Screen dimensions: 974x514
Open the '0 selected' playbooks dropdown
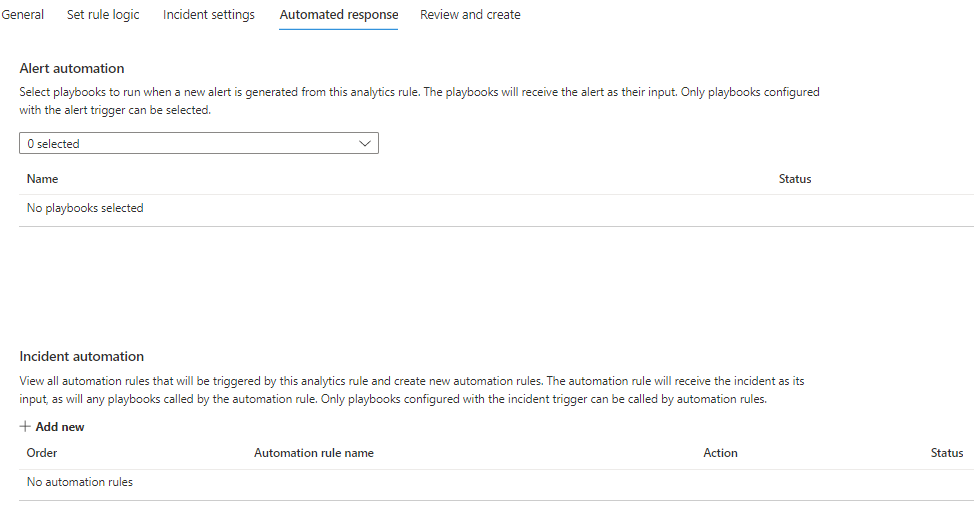(x=190, y=144)
